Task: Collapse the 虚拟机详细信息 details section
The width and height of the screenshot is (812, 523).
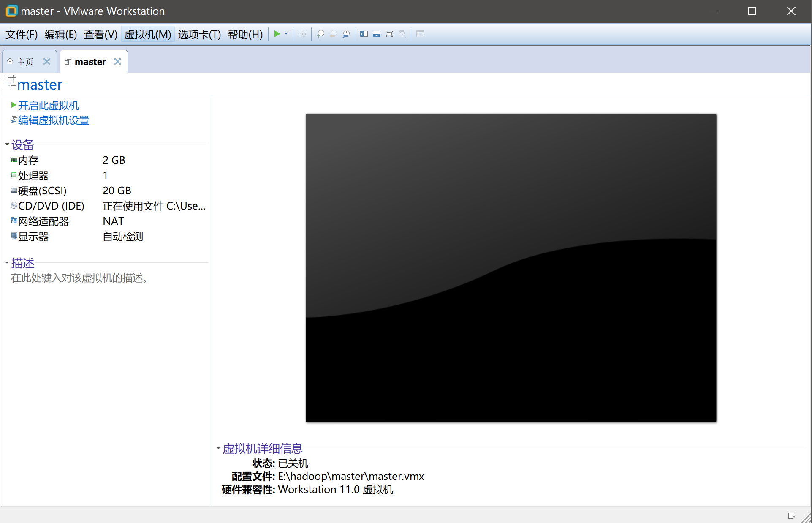Action: point(218,448)
